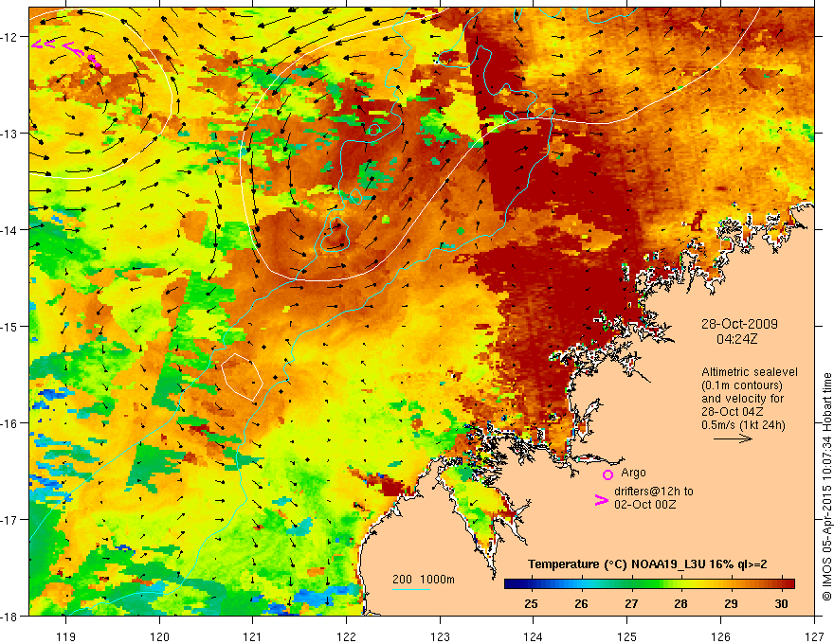The height and width of the screenshot is (644, 834).
Task: Click the latitude axis label -12
Action: (9, 37)
